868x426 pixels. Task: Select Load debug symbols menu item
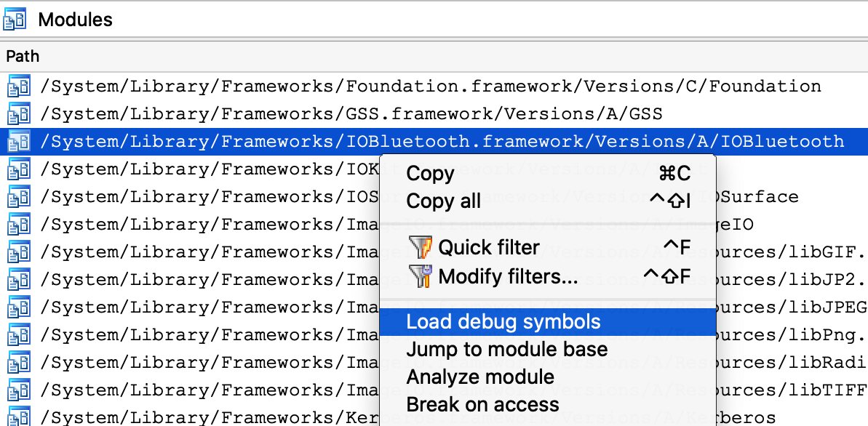(x=503, y=322)
